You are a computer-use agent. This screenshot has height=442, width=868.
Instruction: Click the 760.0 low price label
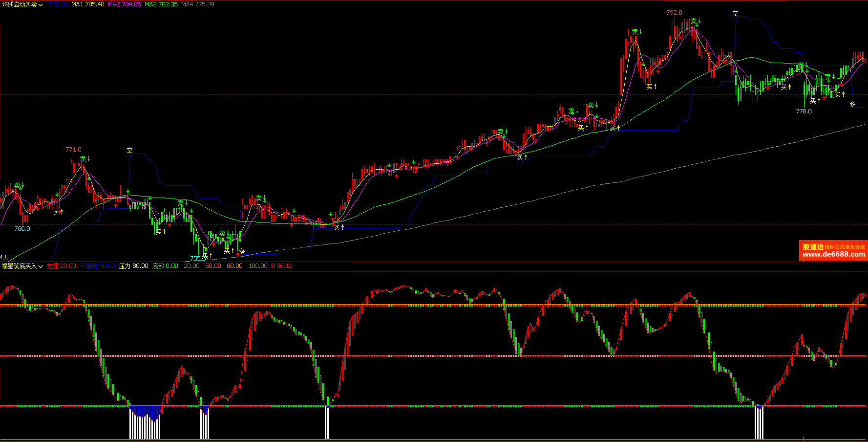[x=22, y=228]
